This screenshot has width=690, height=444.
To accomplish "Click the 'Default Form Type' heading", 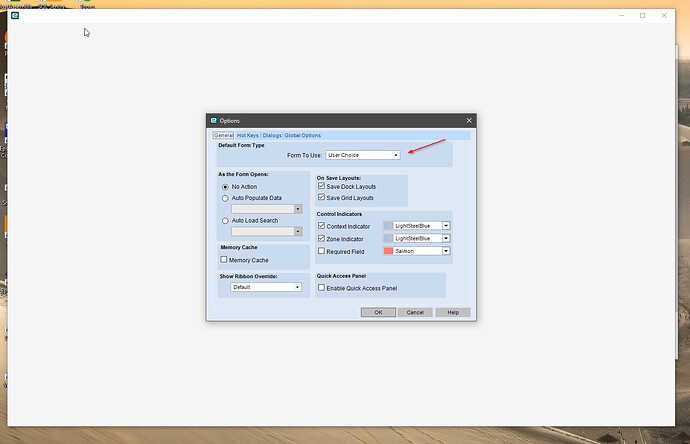I will 241,145.
